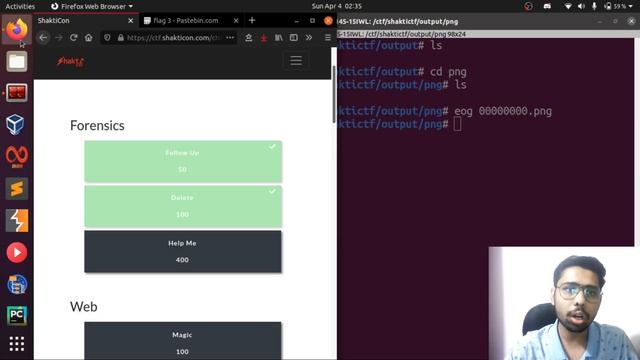Open Firefox Web Browser app menu
The height and width of the screenshot is (360, 640).
click(92, 6)
